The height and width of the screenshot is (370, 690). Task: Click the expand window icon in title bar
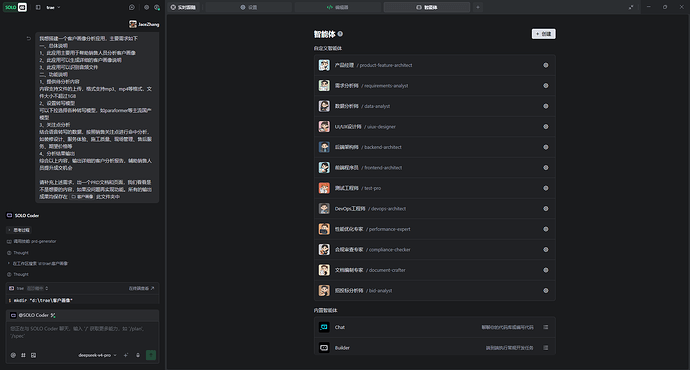(631, 7)
